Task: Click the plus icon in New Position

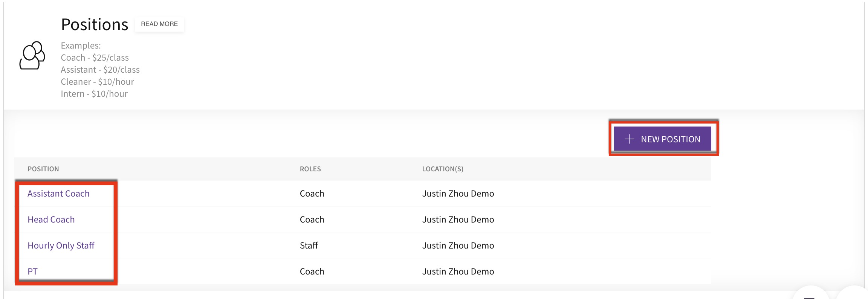Action: click(x=629, y=139)
